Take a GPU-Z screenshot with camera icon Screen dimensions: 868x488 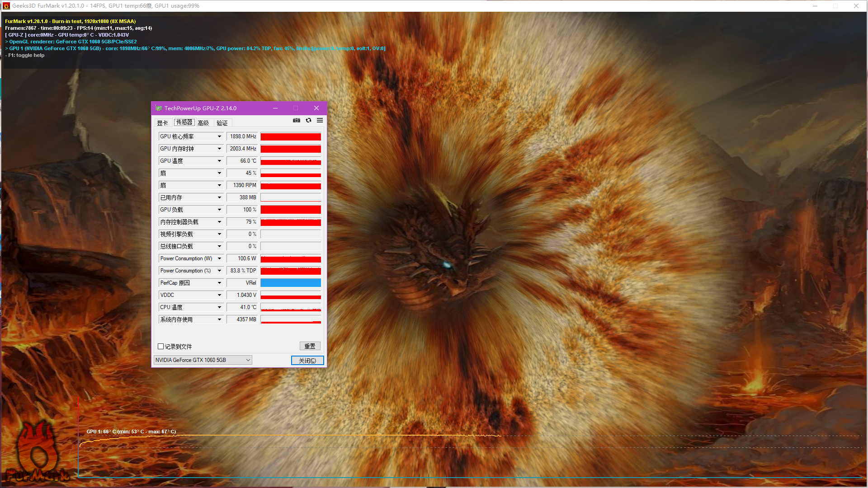tap(297, 120)
